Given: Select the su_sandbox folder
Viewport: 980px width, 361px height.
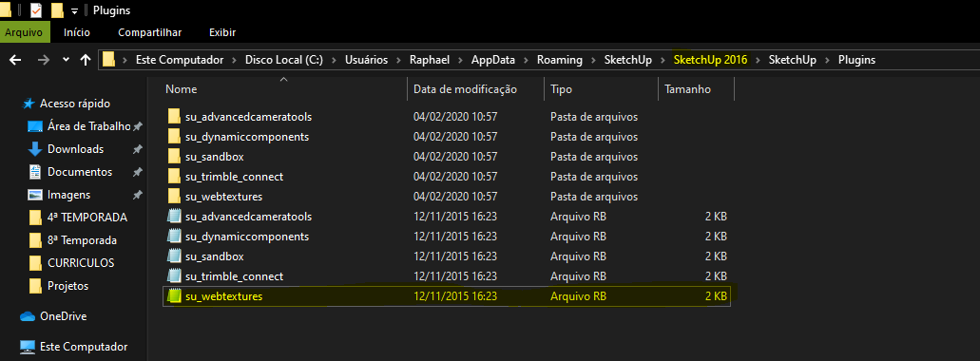Looking at the screenshot, I should (215, 157).
